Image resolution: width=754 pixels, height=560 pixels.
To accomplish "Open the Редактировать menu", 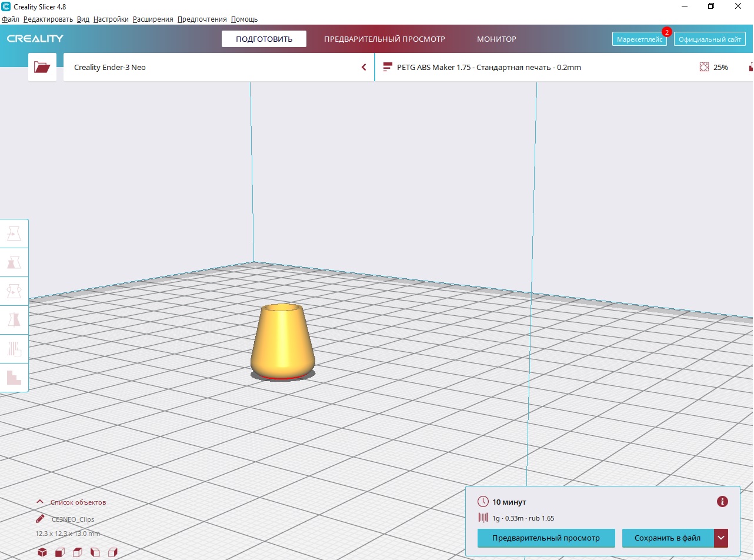I will click(x=48, y=19).
